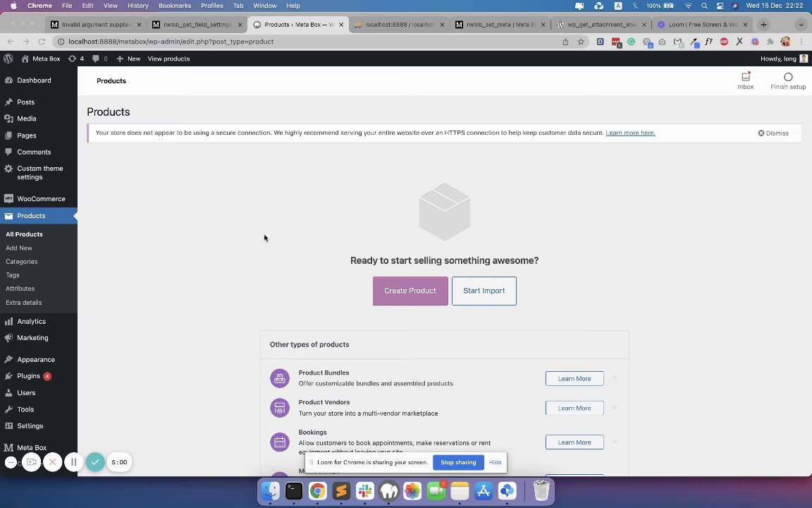
Task: Dismiss the Product Bundles suggestion row
Action: click(x=614, y=378)
